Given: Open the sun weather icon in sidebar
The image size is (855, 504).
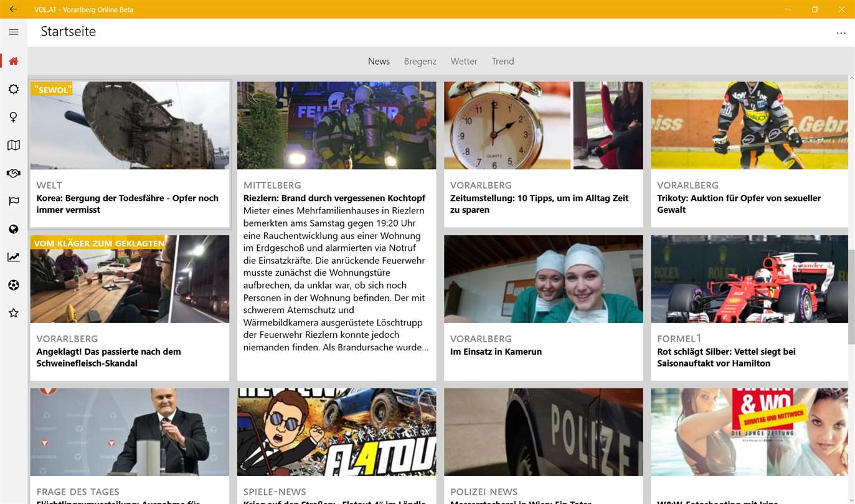Looking at the screenshot, I should pyautogui.click(x=14, y=89).
